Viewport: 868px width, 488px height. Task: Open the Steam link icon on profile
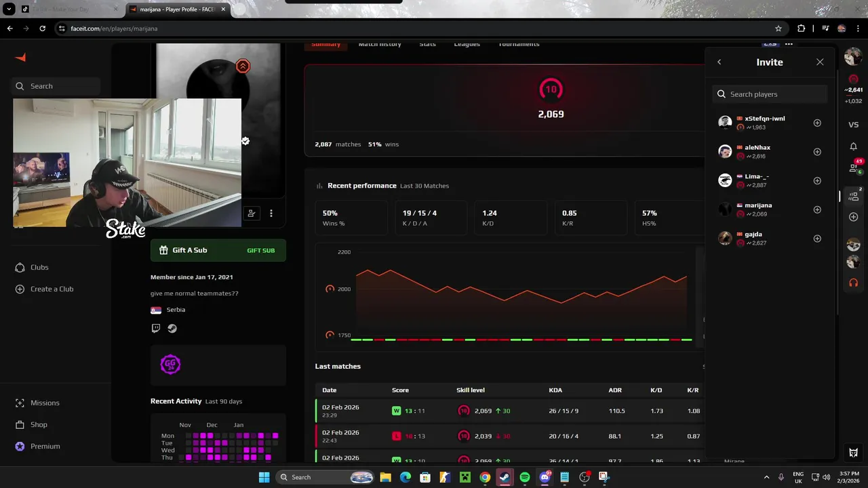tap(172, 328)
